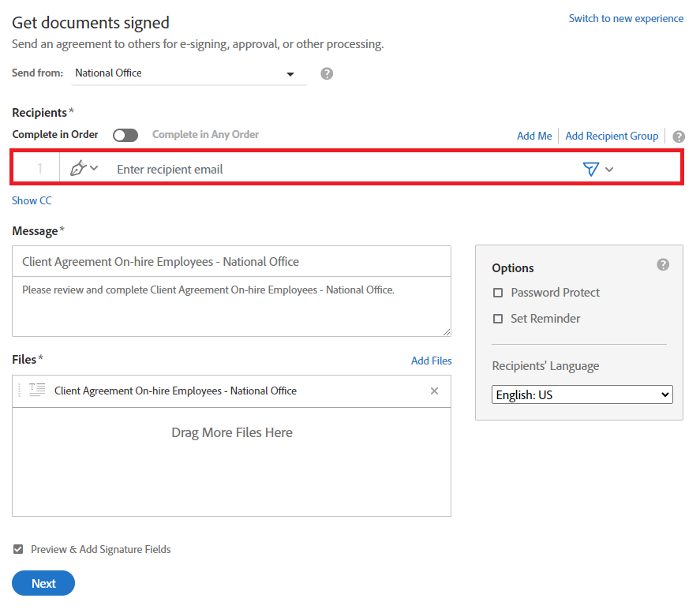Expand the delivery method chevron
This screenshot has width=700, height=613.
(609, 170)
